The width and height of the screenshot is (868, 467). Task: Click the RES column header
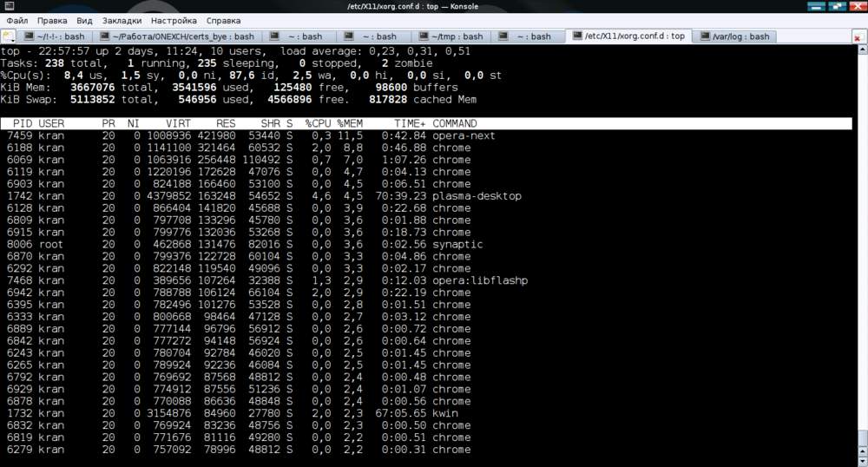click(226, 123)
